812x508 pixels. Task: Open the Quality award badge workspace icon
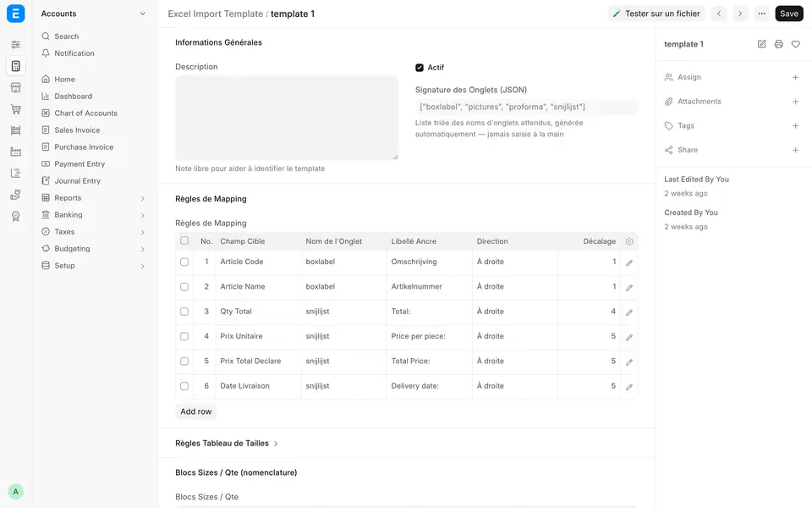coord(15,216)
